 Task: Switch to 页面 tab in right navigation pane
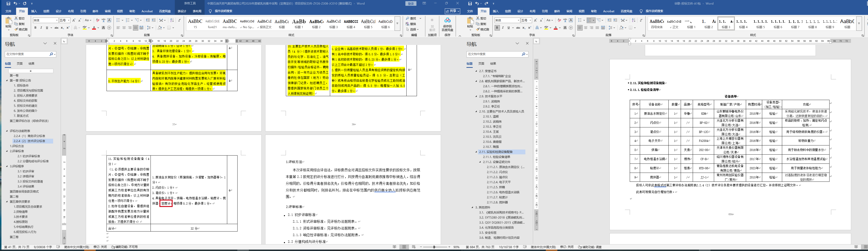coord(481,63)
